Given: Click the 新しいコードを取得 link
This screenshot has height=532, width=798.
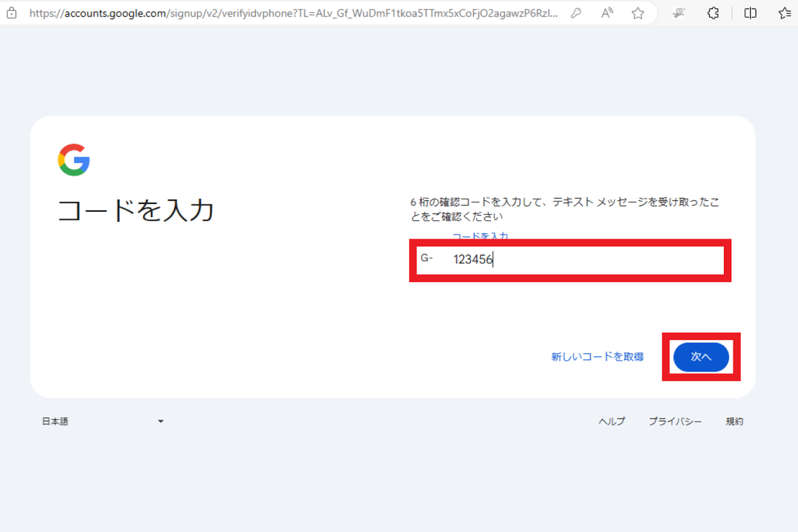Looking at the screenshot, I should point(597,357).
